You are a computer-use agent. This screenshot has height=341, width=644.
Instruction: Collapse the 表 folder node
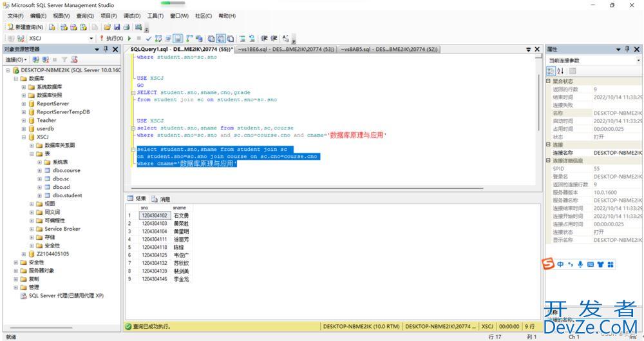point(32,153)
